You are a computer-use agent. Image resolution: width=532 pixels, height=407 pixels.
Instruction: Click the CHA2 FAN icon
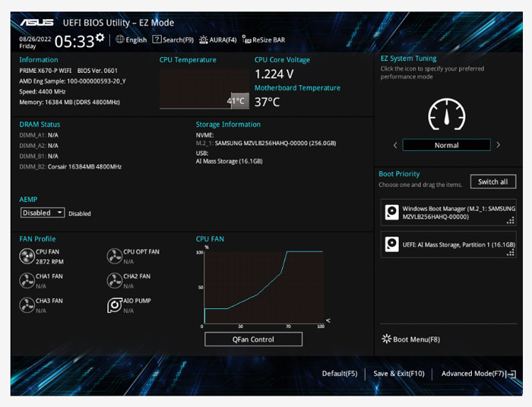pyautogui.click(x=114, y=281)
